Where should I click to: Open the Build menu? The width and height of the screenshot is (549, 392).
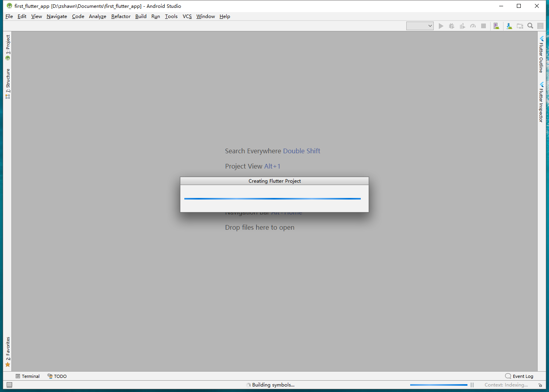(x=141, y=16)
